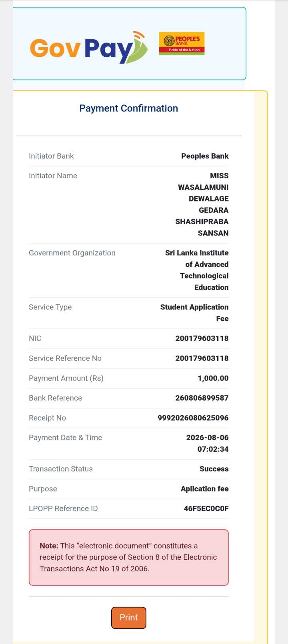Click the Aplication fee purpose text
This screenshot has width=288, height=644.
(x=205, y=488)
